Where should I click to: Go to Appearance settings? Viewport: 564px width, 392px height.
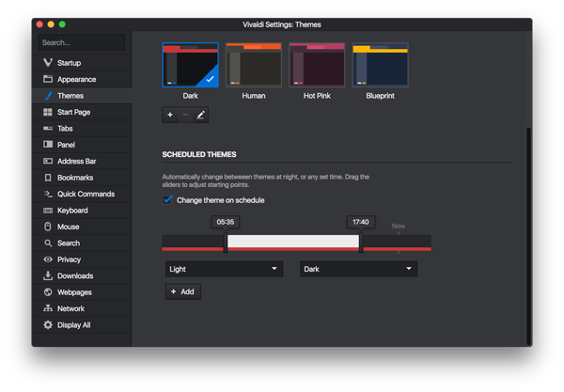click(x=82, y=79)
